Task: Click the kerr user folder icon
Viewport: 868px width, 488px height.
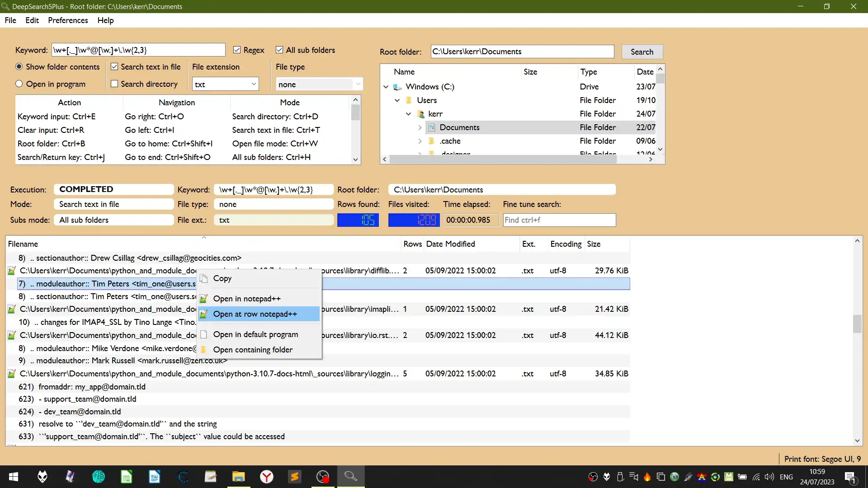Action: point(420,114)
